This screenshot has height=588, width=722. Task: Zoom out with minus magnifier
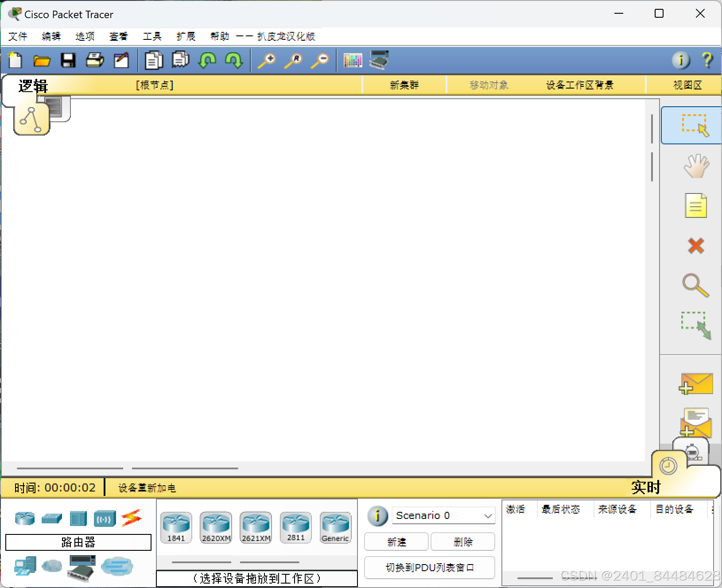point(320,60)
